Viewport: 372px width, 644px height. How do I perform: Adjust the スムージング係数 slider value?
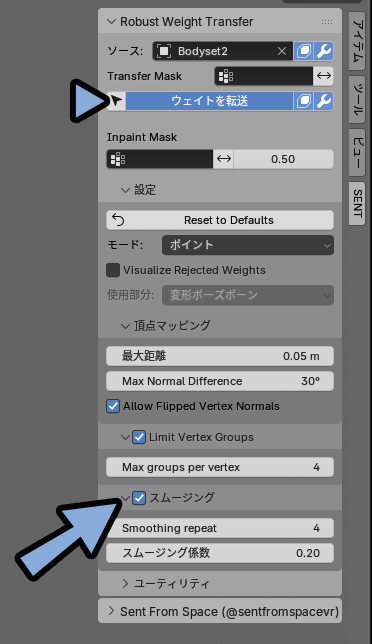coord(220,553)
